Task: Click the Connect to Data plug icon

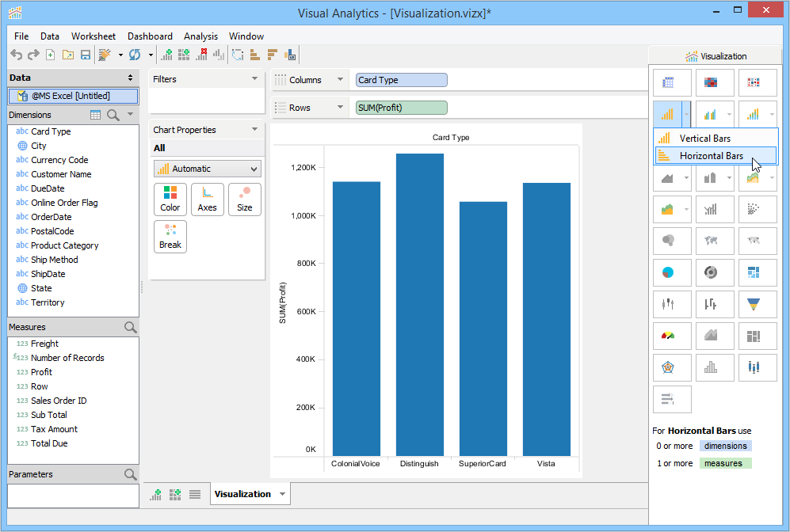Action: 105,55
